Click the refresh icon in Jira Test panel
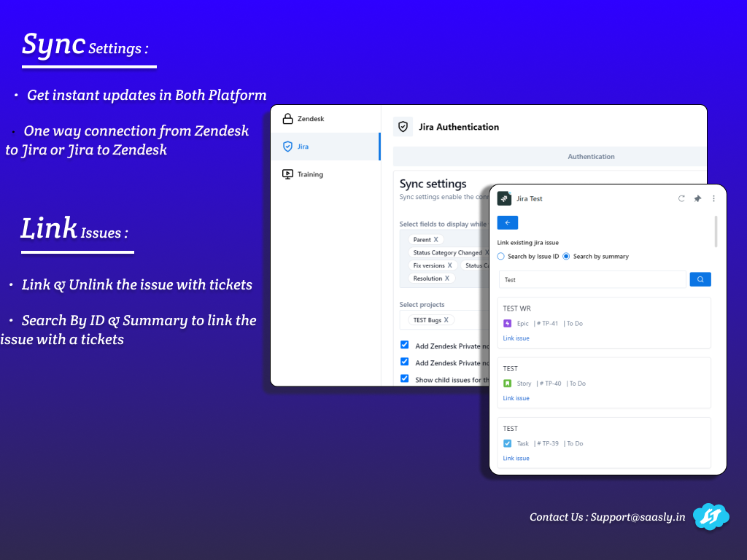Viewport: 747px width, 560px height. click(x=681, y=198)
